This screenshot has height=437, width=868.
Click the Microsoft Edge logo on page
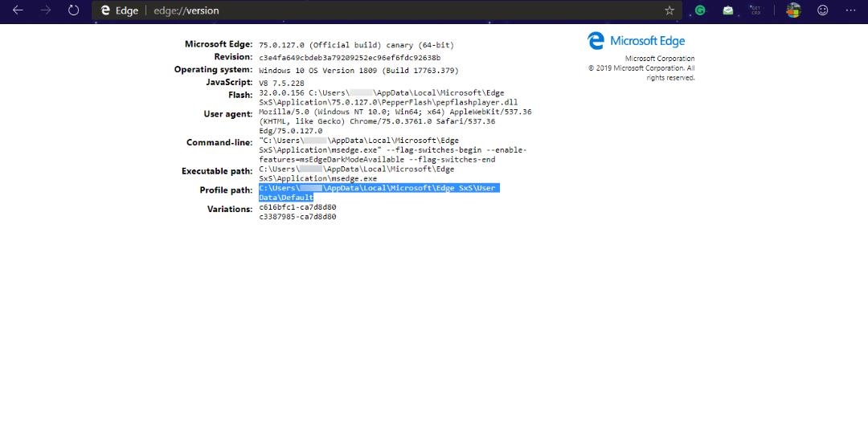click(x=636, y=41)
